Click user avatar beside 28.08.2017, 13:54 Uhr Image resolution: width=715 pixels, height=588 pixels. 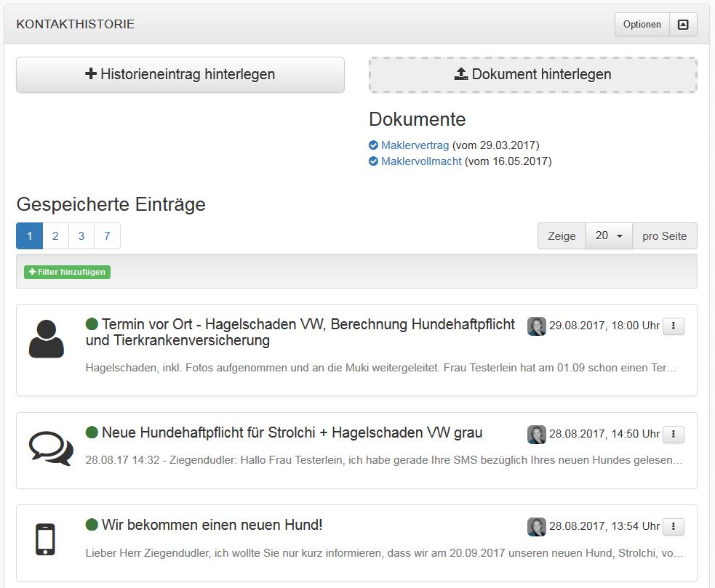pos(537,527)
